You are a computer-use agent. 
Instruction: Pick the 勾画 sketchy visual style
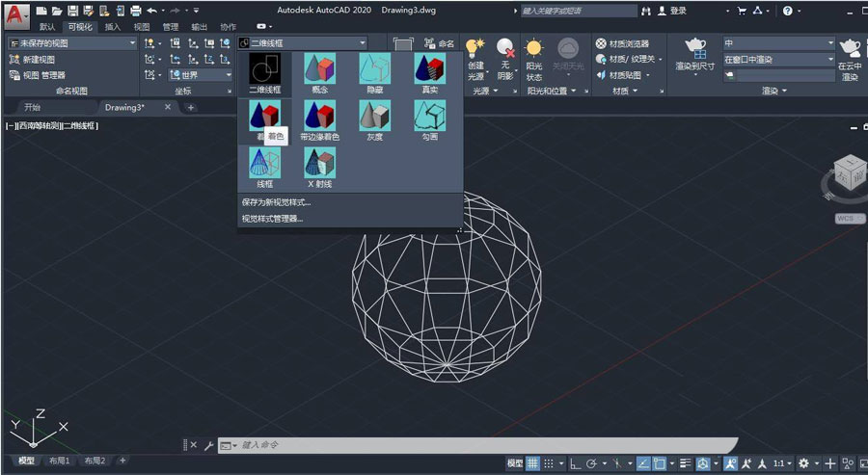coord(430,120)
